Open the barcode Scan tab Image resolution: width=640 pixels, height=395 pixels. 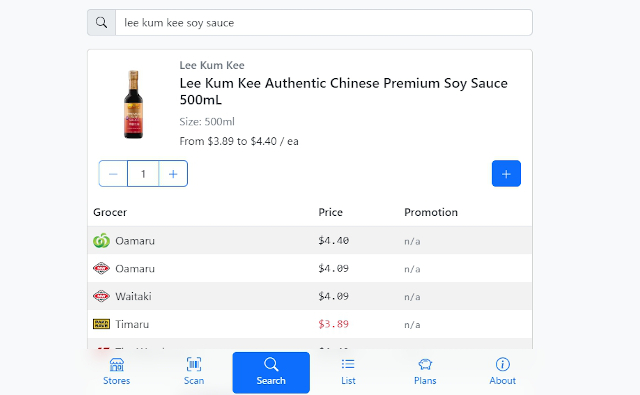point(194,372)
